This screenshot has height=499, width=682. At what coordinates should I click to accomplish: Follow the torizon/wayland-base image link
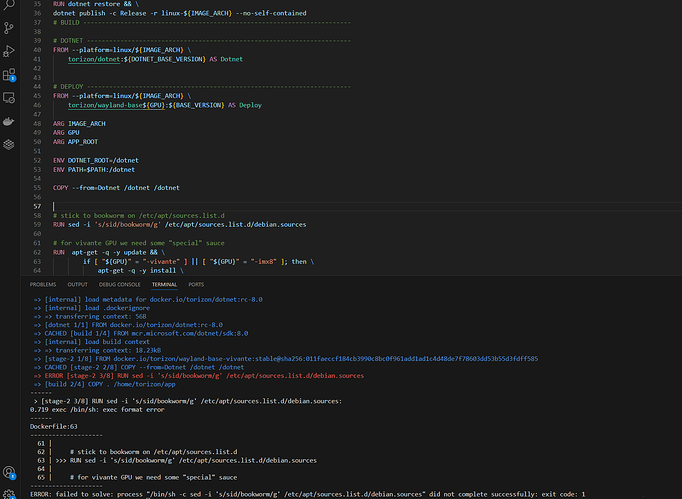click(x=105, y=105)
